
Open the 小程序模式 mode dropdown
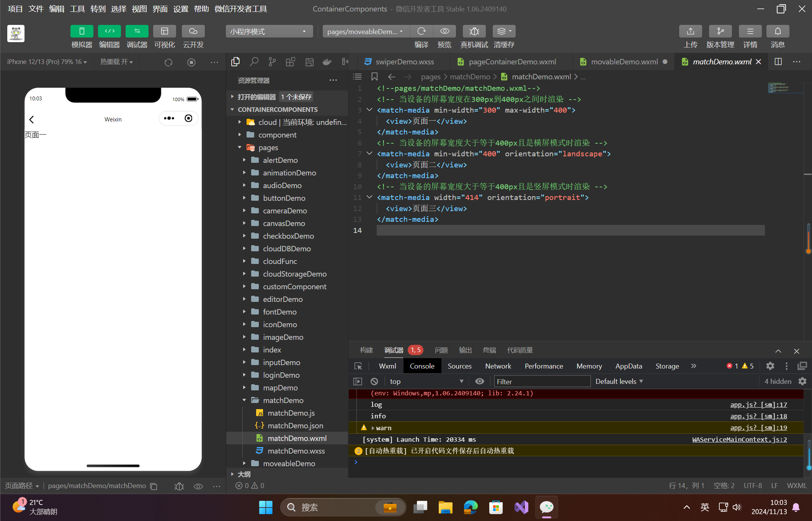coord(269,31)
